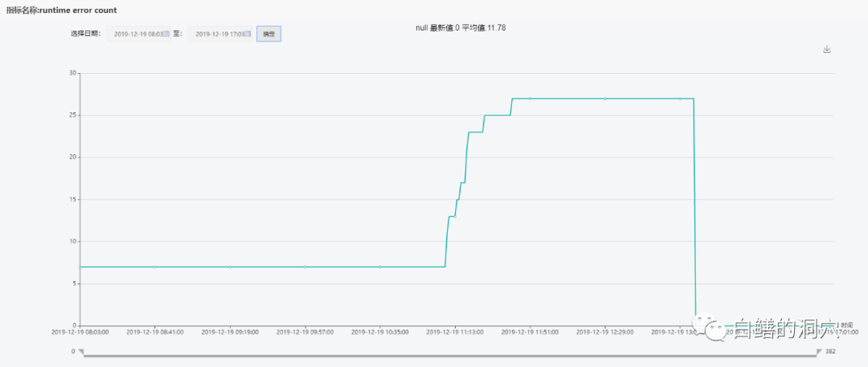
Task: Click the 指标名称 runtime error count title
Action: point(61,10)
